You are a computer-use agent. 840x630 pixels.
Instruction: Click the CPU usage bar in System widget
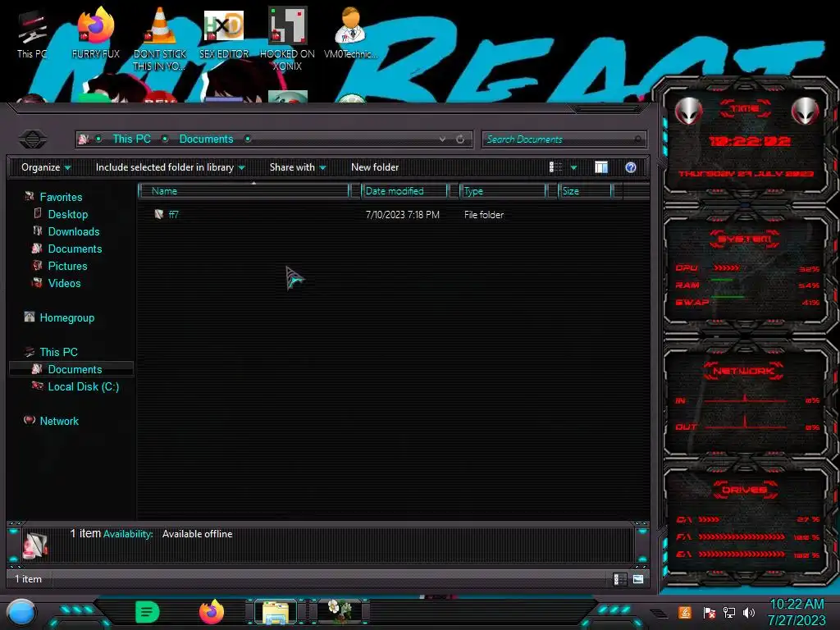727,268
